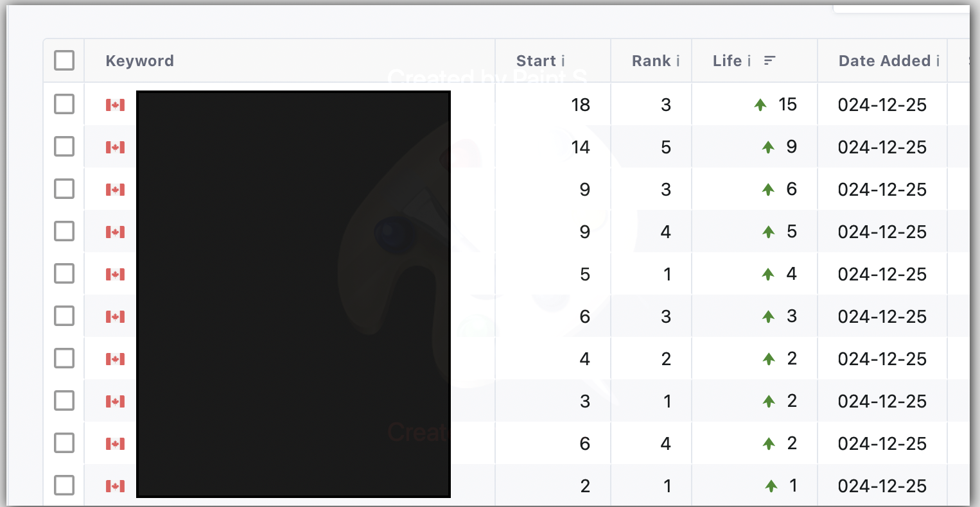Click Rank 2 in the row with Start 4

[666, 359]
